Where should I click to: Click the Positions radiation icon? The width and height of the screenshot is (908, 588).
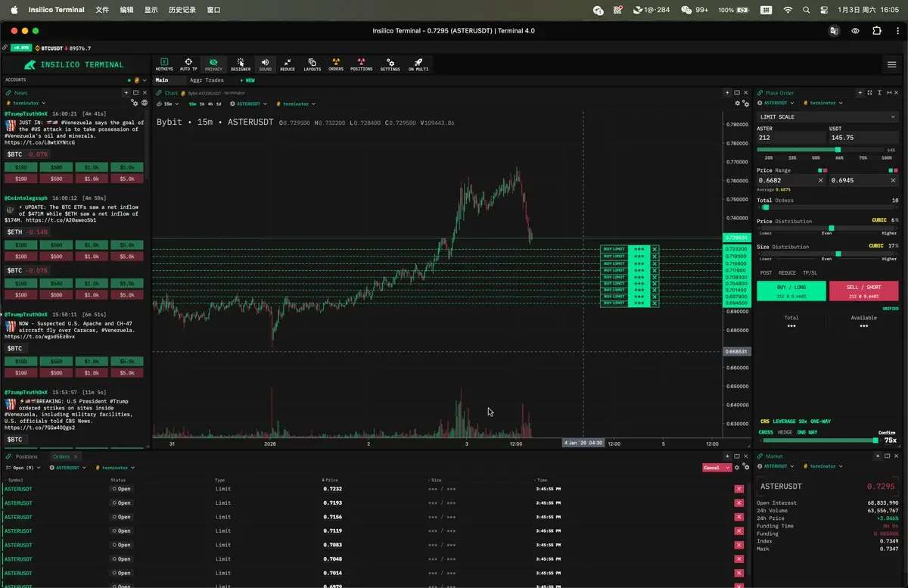[x=361, y=64]
